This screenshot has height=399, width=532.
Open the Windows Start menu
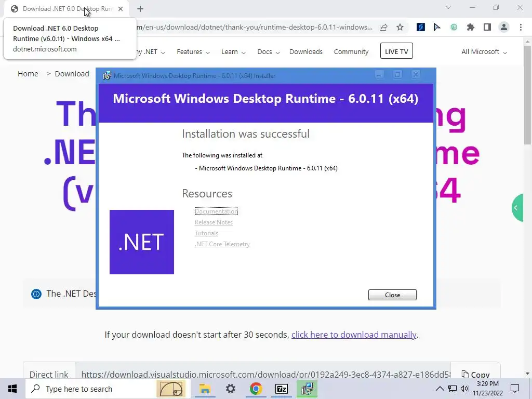pos(12,389)
